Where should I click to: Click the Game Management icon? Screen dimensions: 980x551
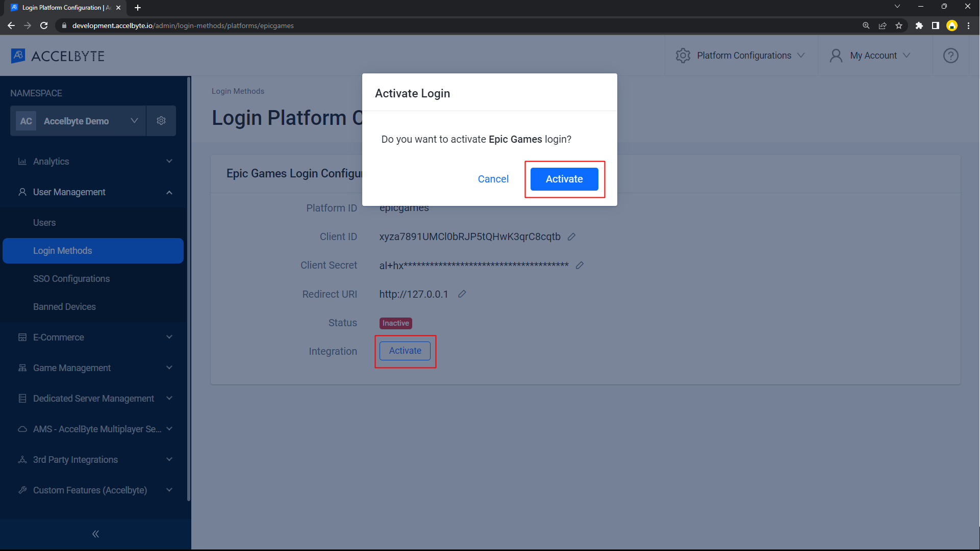(22, 368)
